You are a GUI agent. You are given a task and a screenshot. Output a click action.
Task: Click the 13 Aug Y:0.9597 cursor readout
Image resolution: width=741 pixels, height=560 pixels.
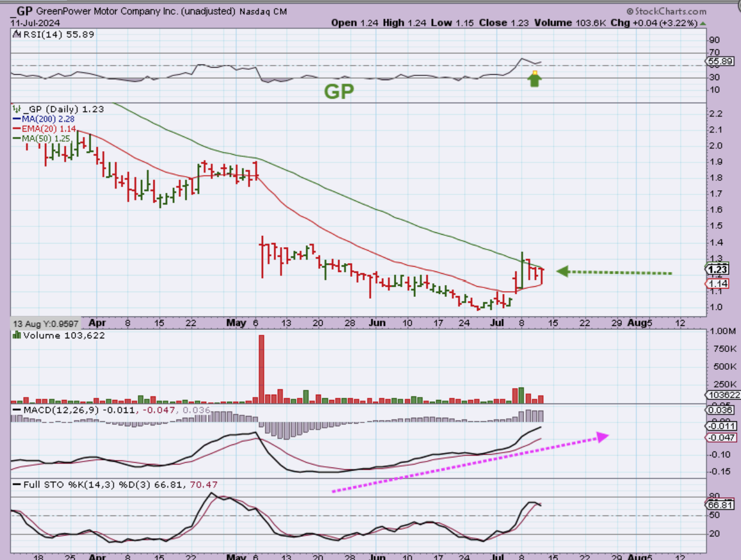coord(46,324)
